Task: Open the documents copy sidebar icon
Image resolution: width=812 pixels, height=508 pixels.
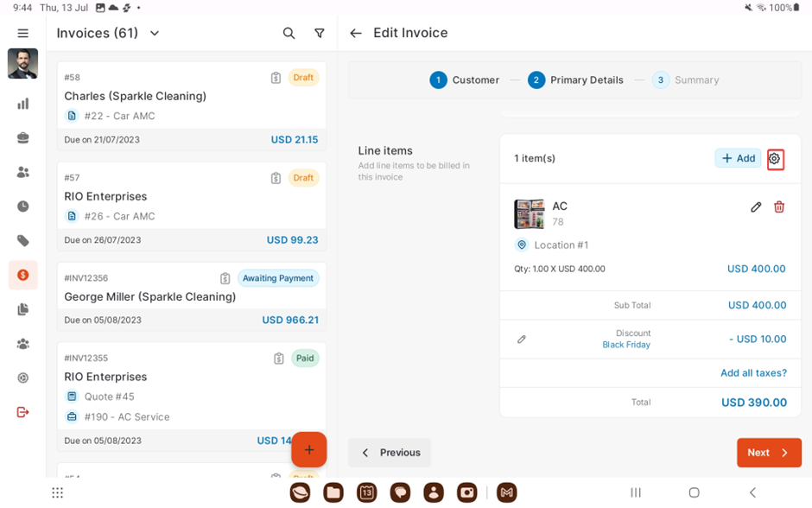Action: [22, 309]
